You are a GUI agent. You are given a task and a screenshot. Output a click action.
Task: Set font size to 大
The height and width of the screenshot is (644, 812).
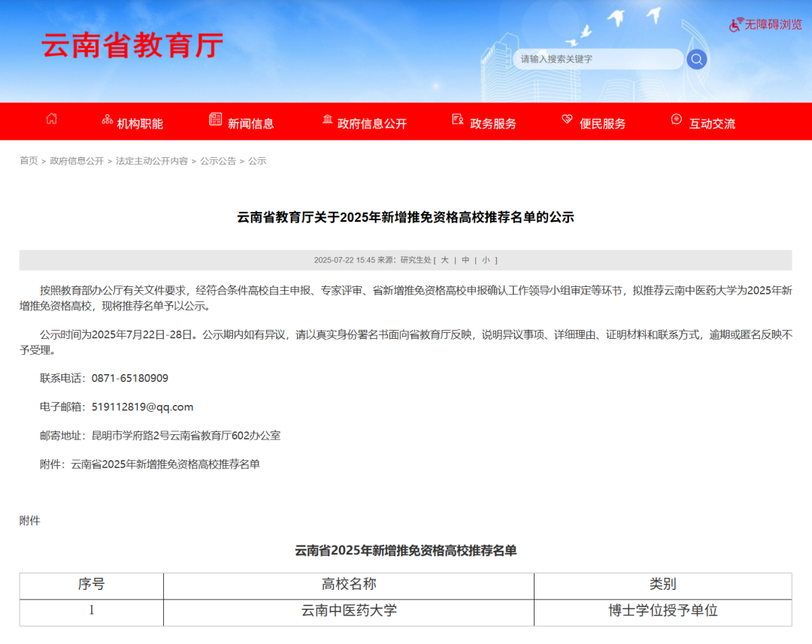(445, 260)
